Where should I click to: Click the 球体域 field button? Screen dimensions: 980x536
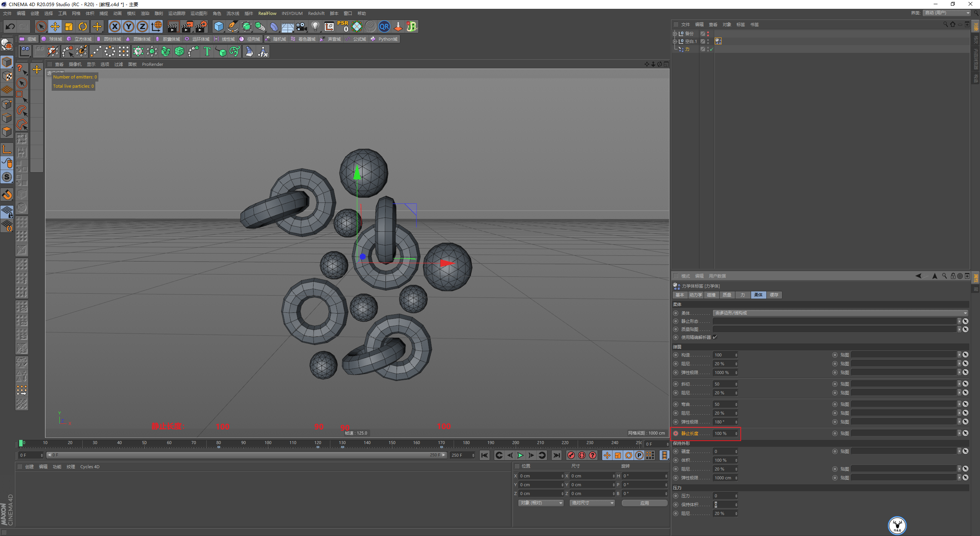52,39
